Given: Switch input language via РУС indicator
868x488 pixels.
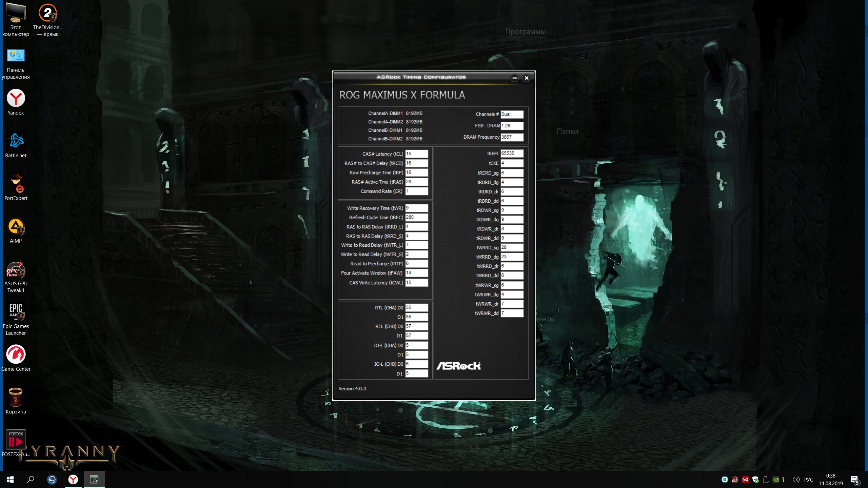Looking at the screenshot, I should [809, 480].
